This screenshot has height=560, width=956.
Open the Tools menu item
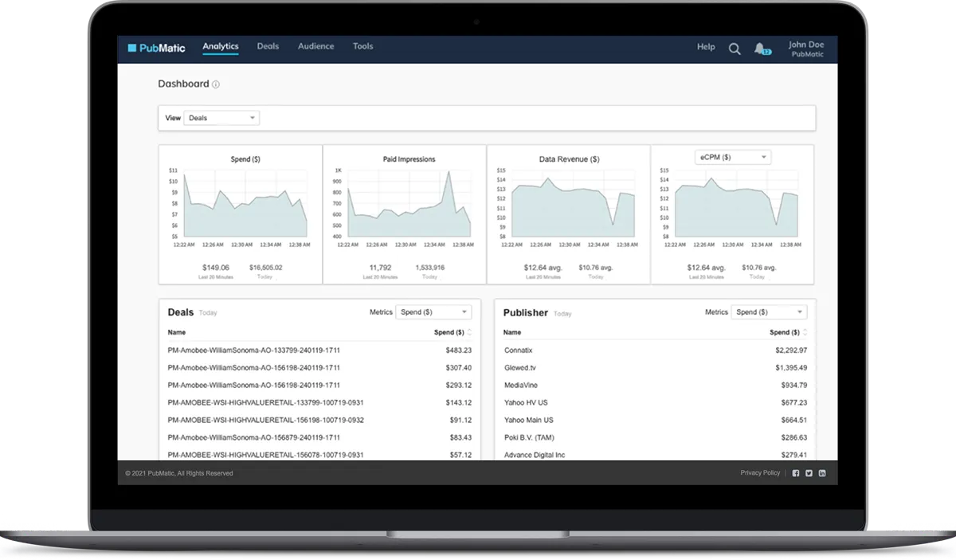[362, 46]
